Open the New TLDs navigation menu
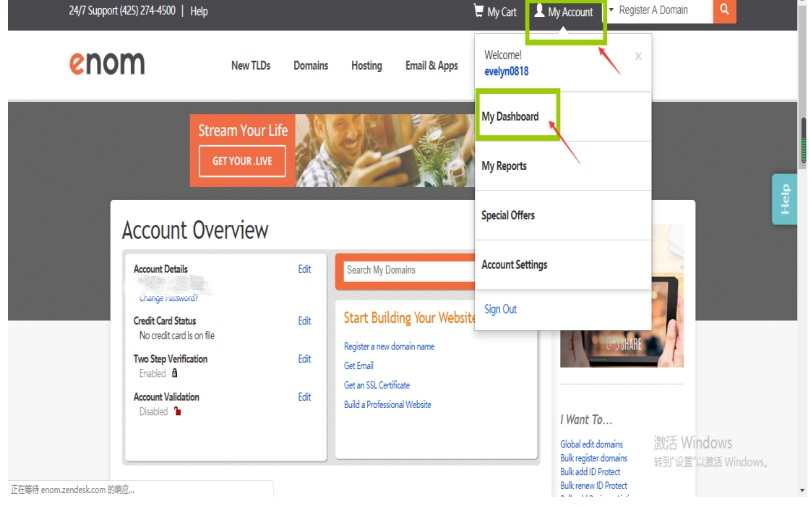Screen dimensions: 809x507 [250, 66]
